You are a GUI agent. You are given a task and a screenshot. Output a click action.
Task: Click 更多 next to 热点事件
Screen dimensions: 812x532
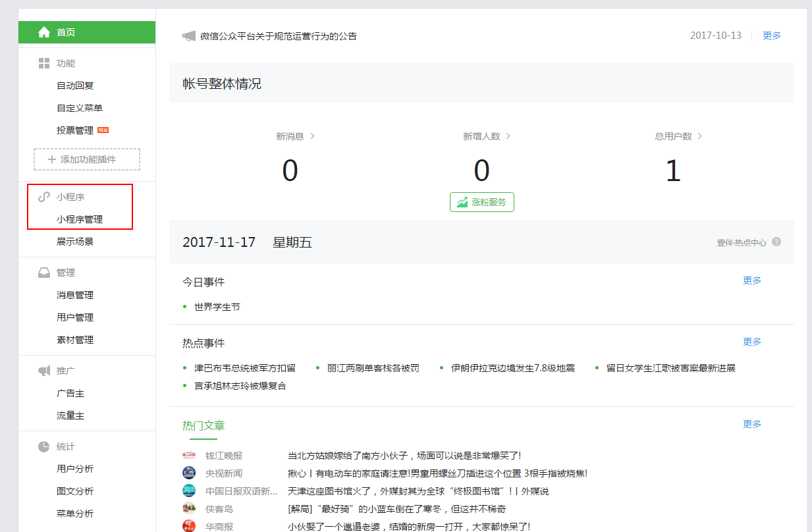752,342
